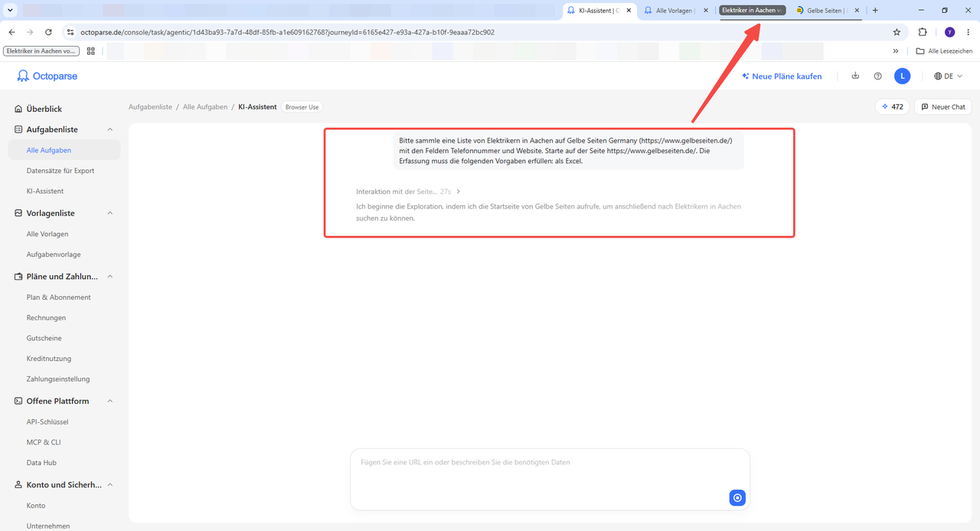
Task: Open 'Aufgabenvorlage' in the sidebar
Action: (54, 254)
